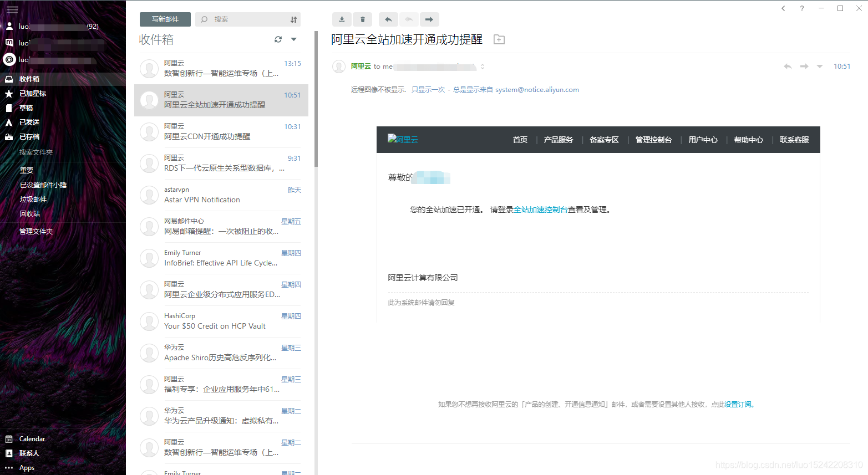Click 首页 in Aliyun email navigation
The width and height of the screenshot is (868, 475).
pyautogui.click(x=520, y=140)
